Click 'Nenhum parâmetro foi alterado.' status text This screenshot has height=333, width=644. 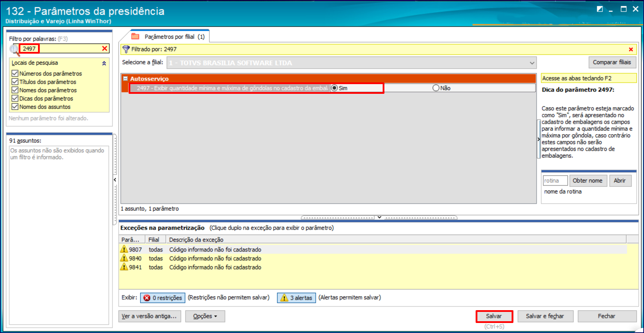click(x=48, y=118)
